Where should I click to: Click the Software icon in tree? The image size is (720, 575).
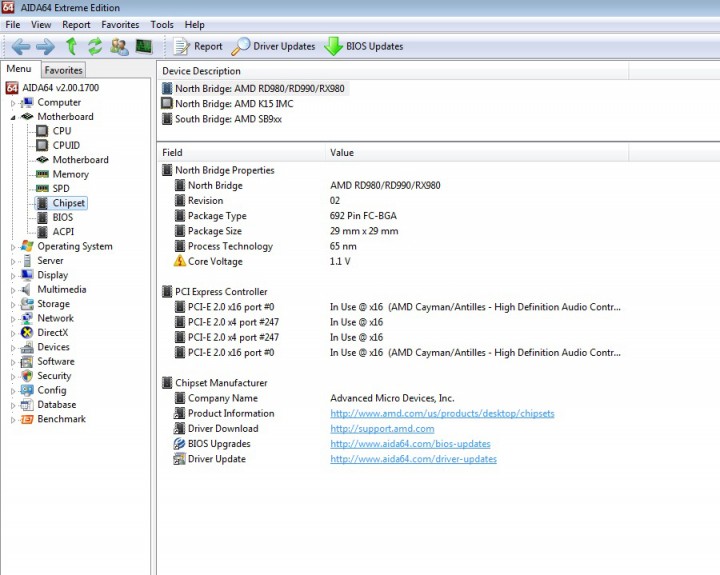(x=27, y=361)
